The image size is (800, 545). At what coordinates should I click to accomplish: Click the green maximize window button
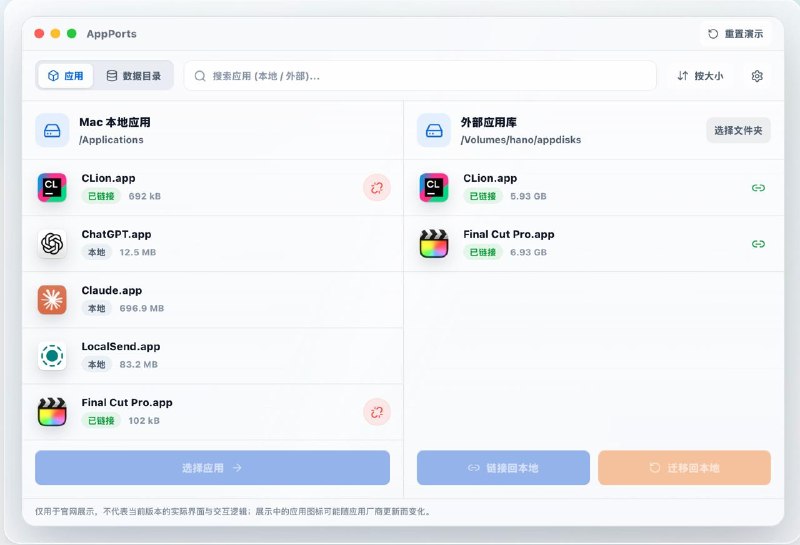(72, 34)
